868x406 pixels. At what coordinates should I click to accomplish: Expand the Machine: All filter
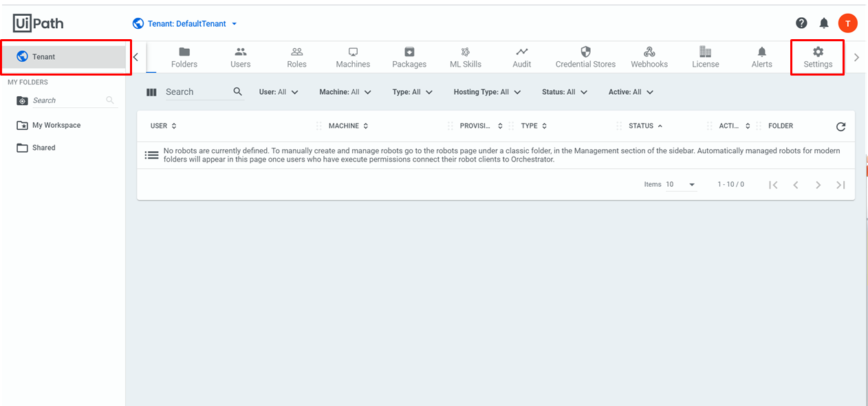coord(345,92)
